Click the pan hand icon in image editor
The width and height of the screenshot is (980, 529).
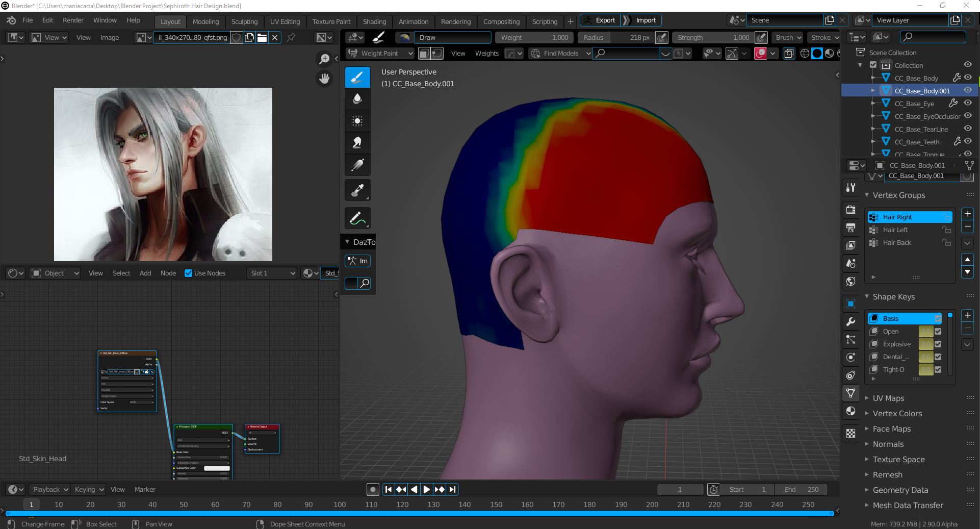(x=324, y=79)
